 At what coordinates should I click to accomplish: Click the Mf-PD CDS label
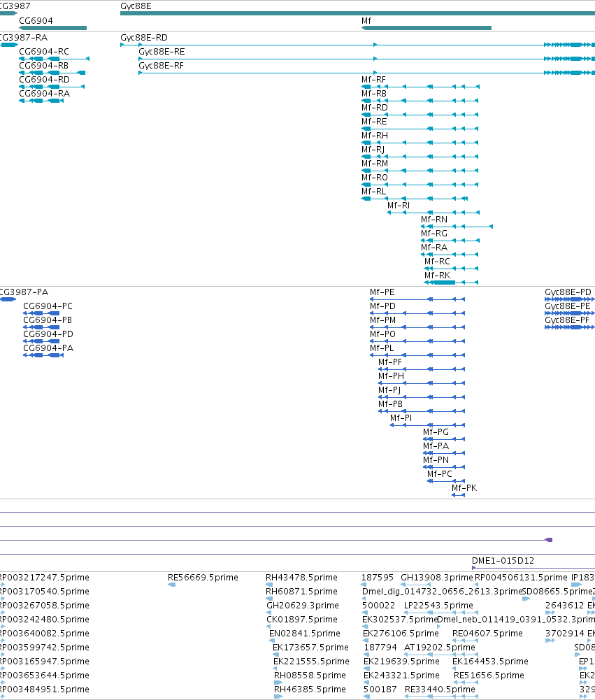[382, 306]
